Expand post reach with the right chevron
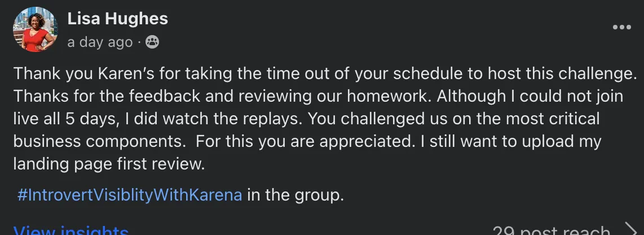The height and width of the screenshot is (235, 644). tap(630, 230)
